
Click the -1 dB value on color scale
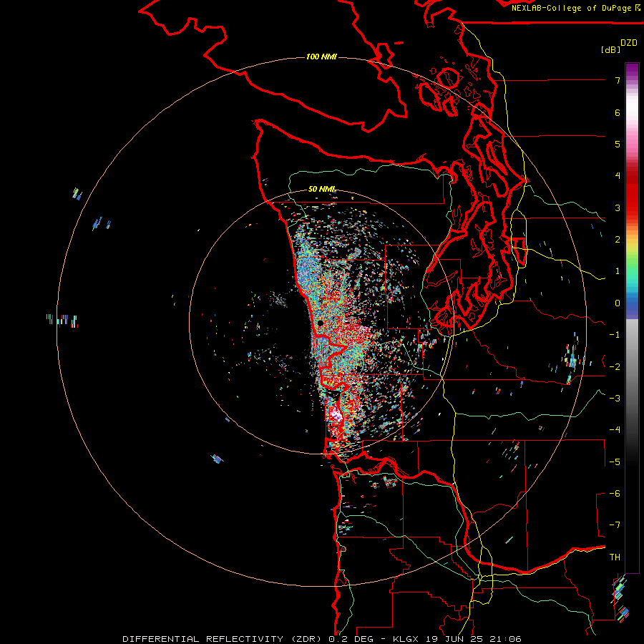[x=615, y=335]
